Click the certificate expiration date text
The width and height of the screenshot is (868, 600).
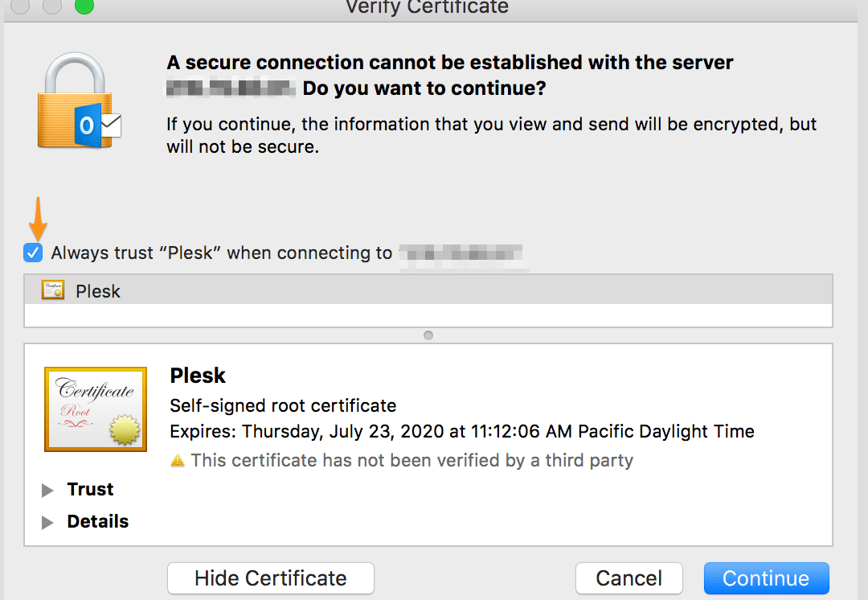coord(462,432)
